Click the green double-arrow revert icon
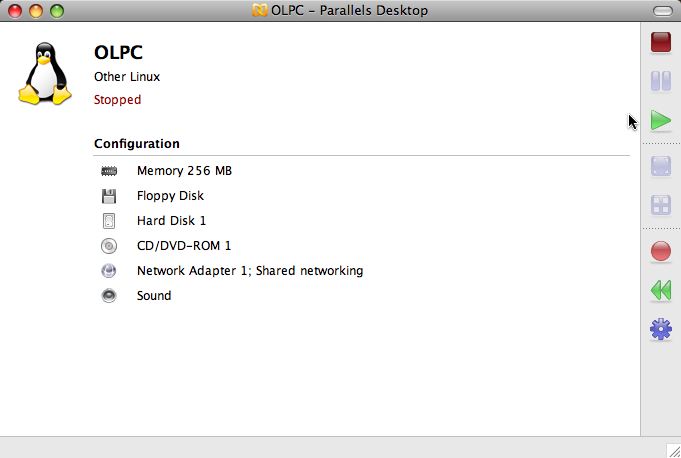Screen dimensions: 681x458 (x=660, y=290)
